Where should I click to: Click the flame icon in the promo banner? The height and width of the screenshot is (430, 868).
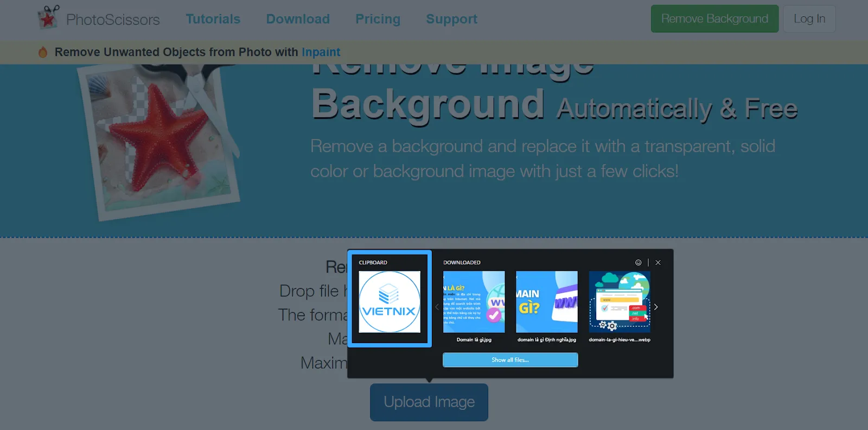point(43,52)
